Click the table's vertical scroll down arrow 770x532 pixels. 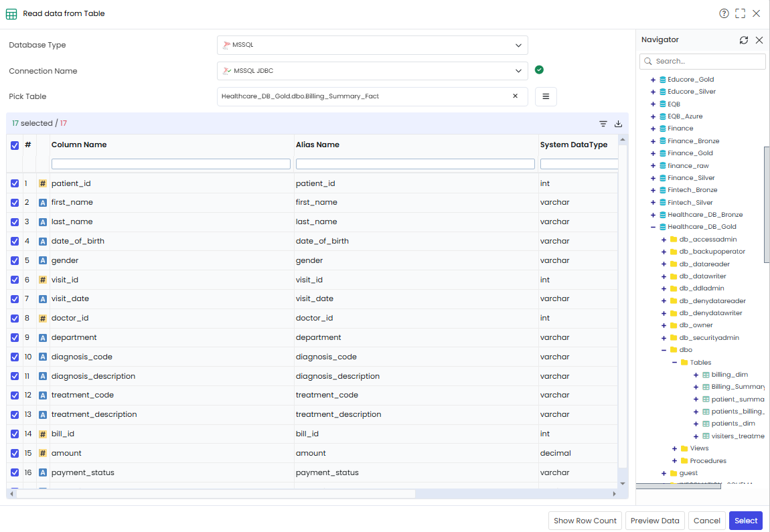tap(623, 484)
